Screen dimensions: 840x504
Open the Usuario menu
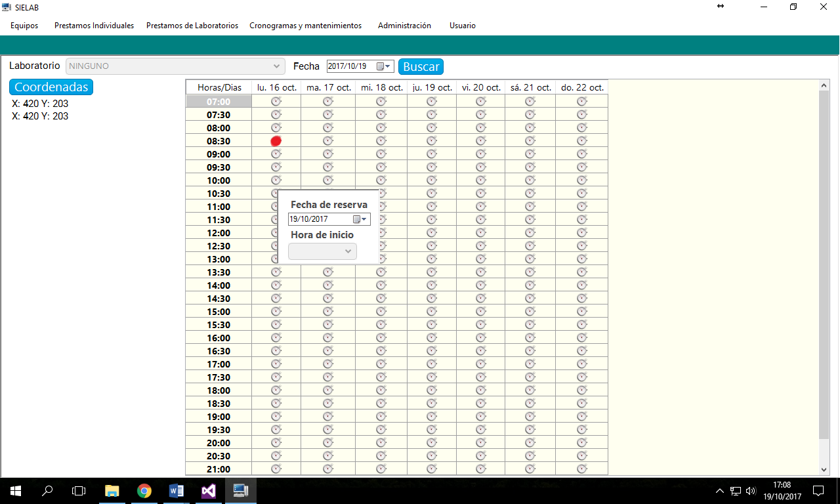coord(463,26)
